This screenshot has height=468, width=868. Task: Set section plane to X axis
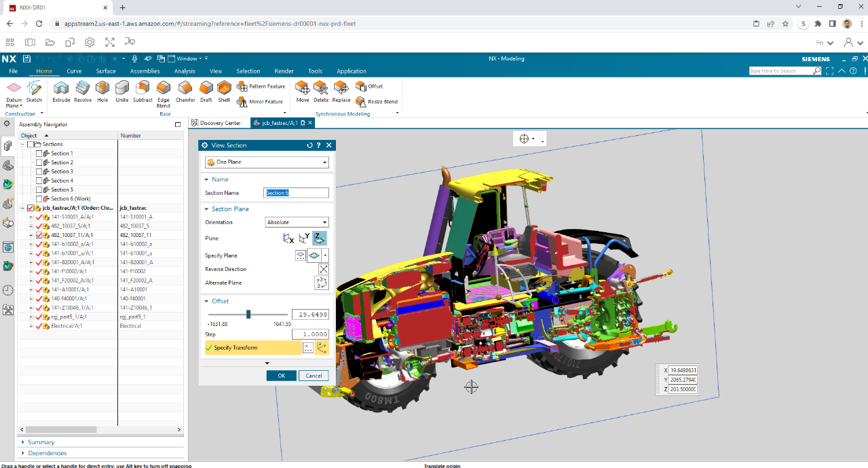288,238
